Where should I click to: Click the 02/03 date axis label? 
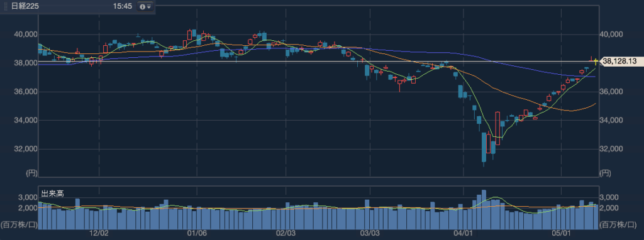click(286, 234)
